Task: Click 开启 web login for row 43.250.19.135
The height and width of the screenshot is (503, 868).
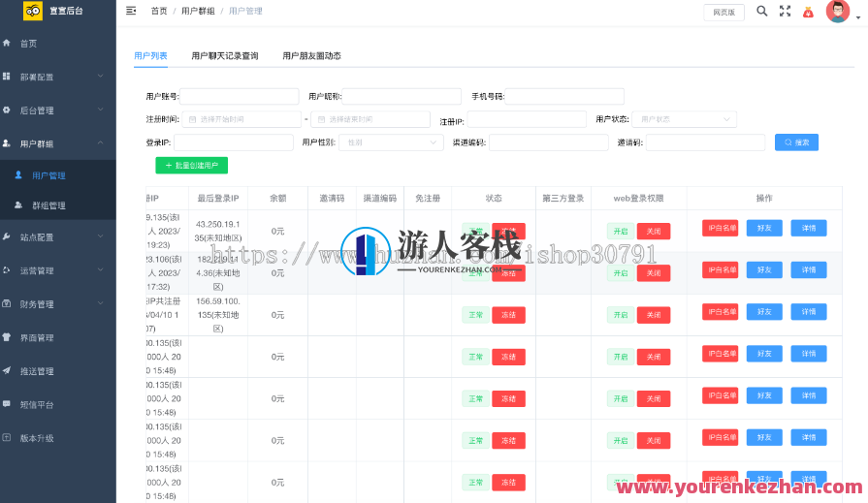Action: 621,232
